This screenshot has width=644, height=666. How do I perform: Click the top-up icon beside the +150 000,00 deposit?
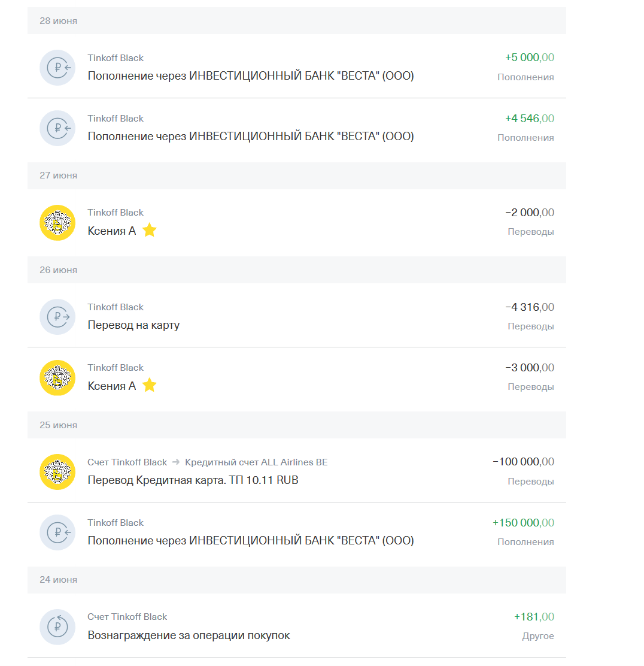pyautogui.click(x=57, y=532)
